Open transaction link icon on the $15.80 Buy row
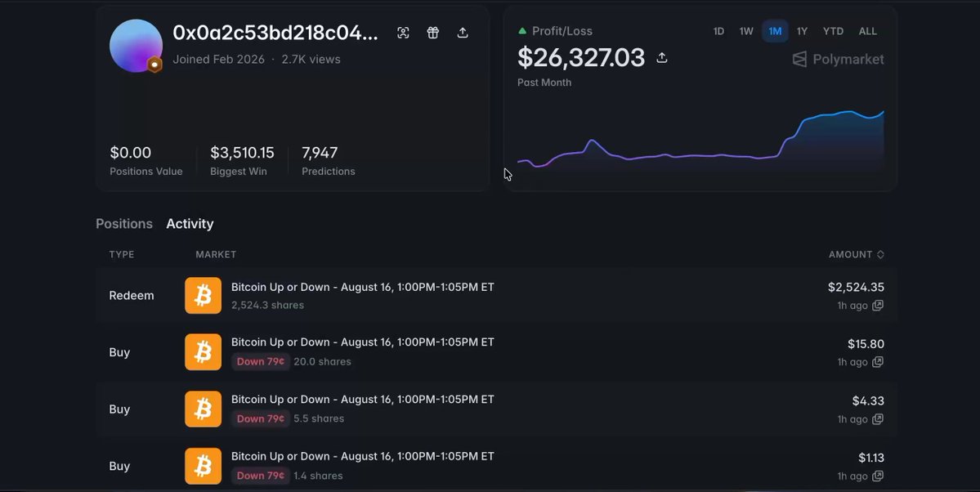Image resolution: width=980 pixels, height=492 pixels. (878, 362)
